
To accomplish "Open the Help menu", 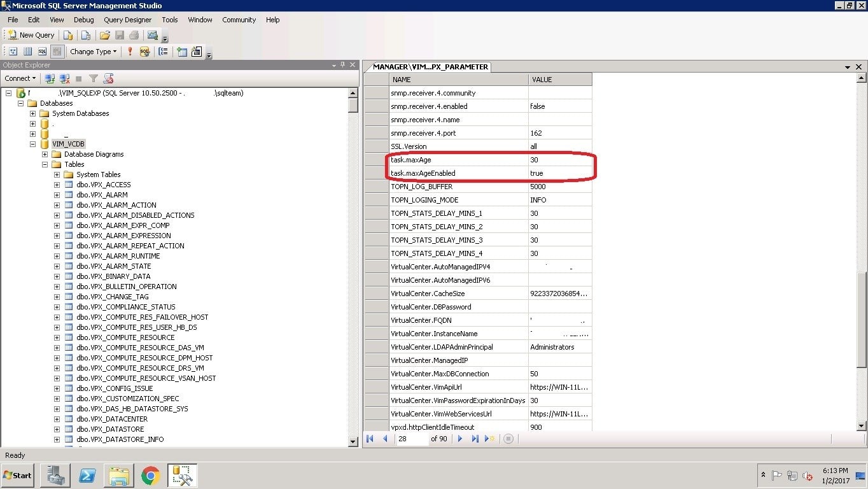I will tap(273, 20).
